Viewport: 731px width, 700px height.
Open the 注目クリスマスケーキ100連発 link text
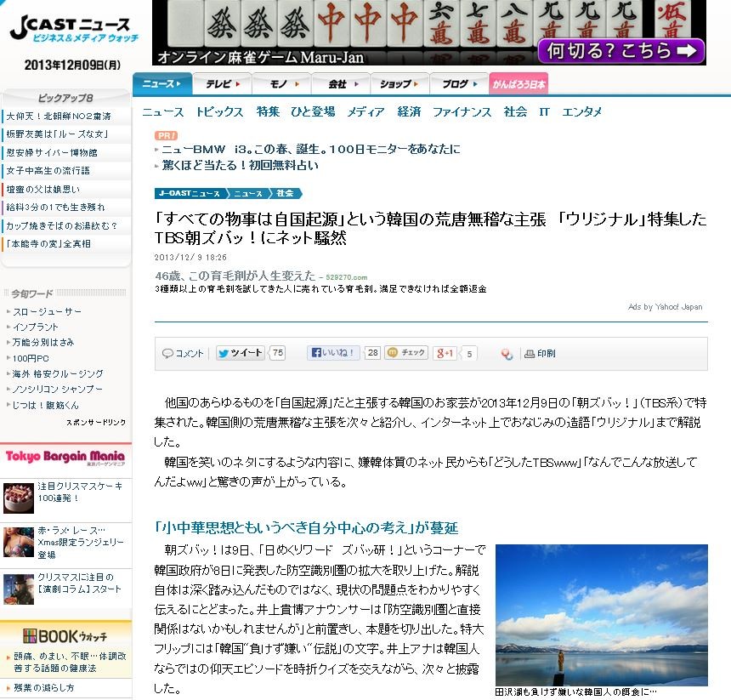80,492
